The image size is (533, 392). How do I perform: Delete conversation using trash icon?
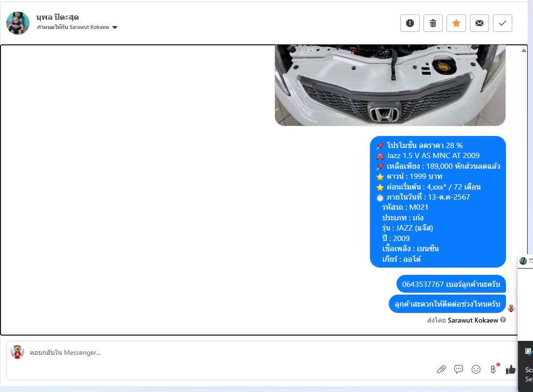click(x=433, y=23)
